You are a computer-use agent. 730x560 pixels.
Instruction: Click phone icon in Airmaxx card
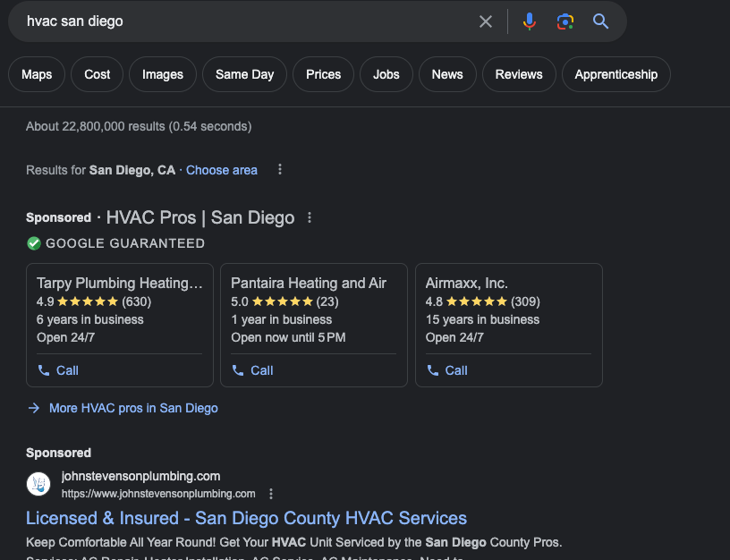pyautogui.click(x=433, y=370)
